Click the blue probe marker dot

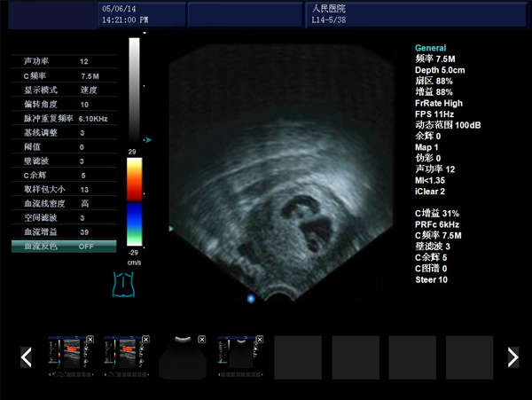(x=251, y=300)
